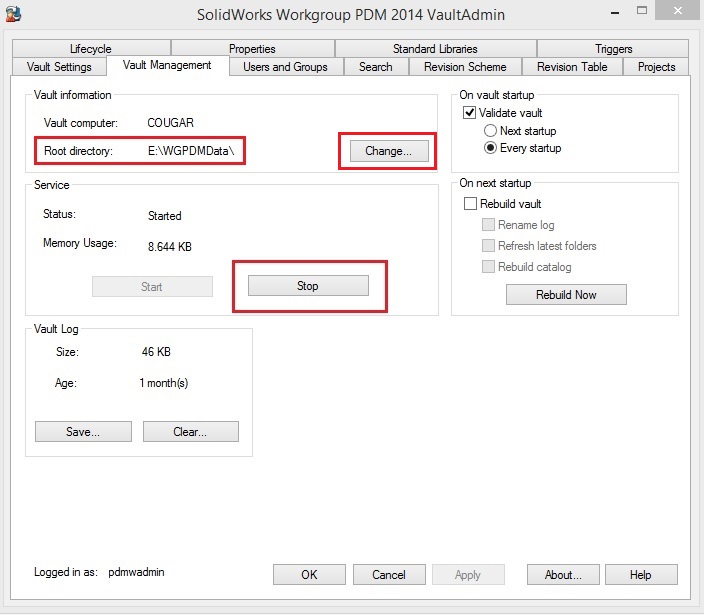Open the Users and Groups tab
Image resolution: width=704 pixels, height=615 pixels.
[285, 67]
